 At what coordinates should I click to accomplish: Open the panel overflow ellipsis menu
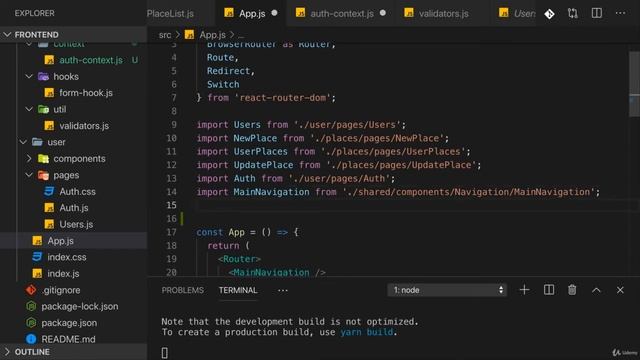click(x=282, y=291)
